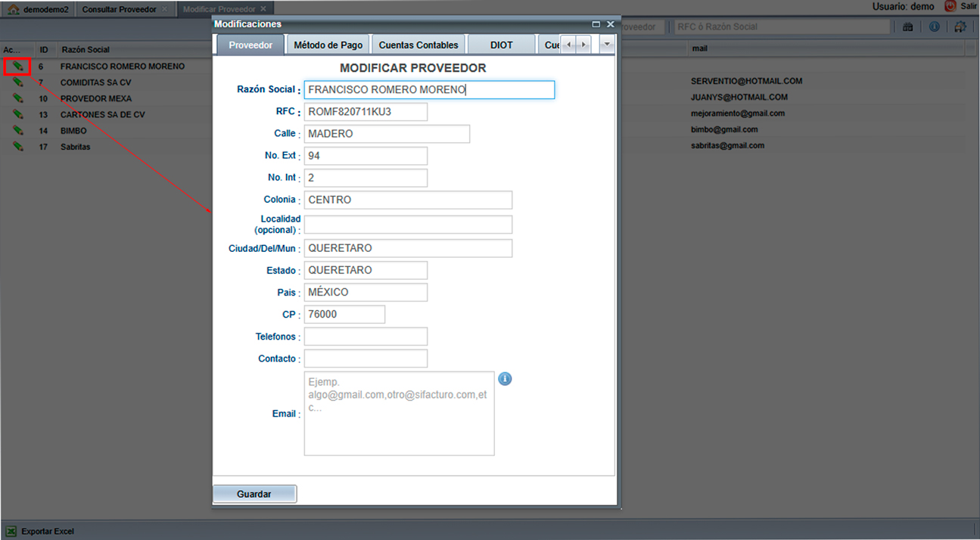Click the home icon on demodemo2 tab
980x540 pixels.
(13, 10)
